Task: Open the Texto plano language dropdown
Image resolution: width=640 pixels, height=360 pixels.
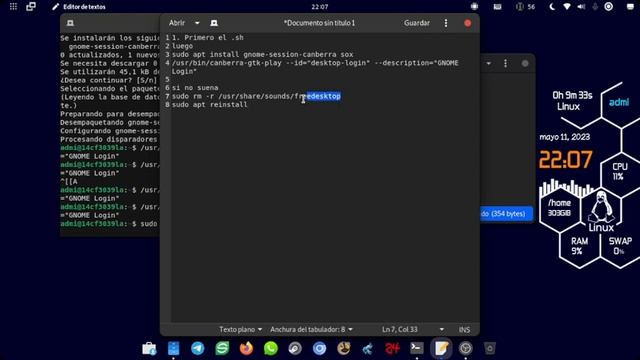Action: pyautogui.click(x=240, y=329)
